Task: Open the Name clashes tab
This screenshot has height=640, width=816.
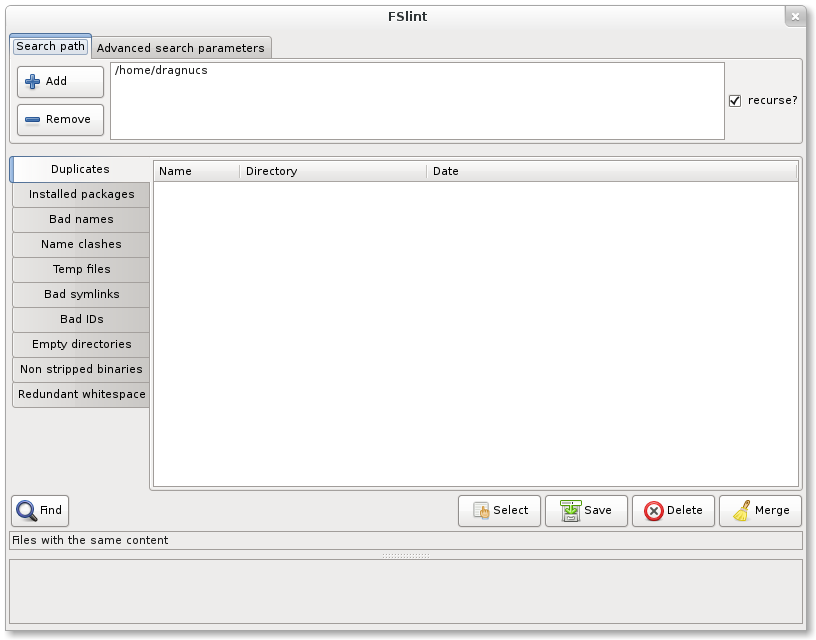Action: tap(81, 244)
